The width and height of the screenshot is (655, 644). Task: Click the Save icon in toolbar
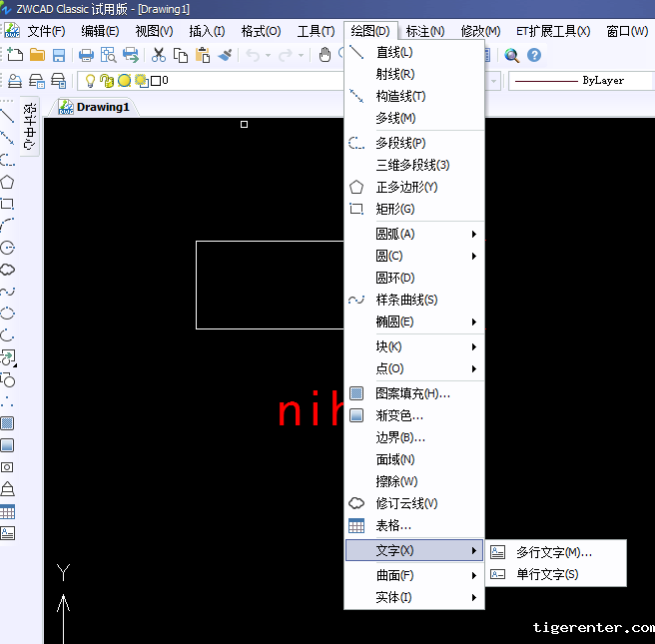[x=59, y=55]
